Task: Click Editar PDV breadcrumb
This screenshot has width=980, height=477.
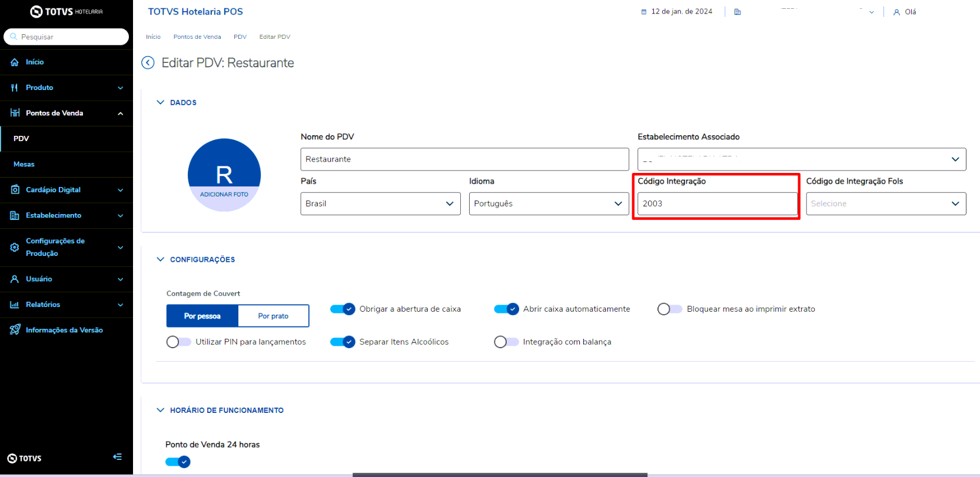Action: click(275, 36)
